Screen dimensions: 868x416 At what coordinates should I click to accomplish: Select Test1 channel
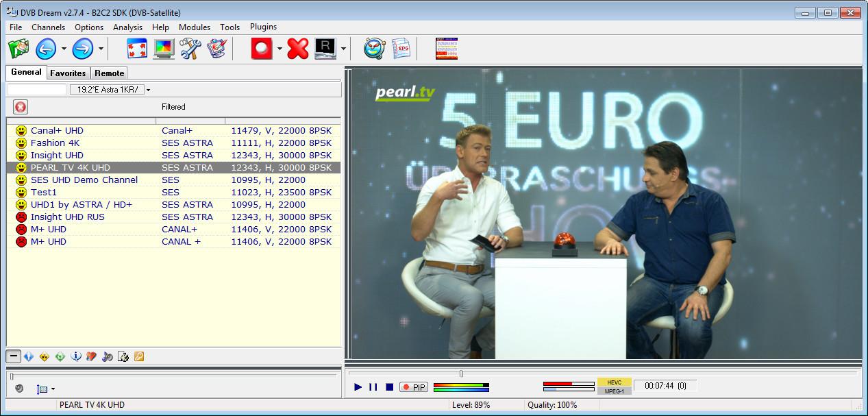[x=173, y=192]
